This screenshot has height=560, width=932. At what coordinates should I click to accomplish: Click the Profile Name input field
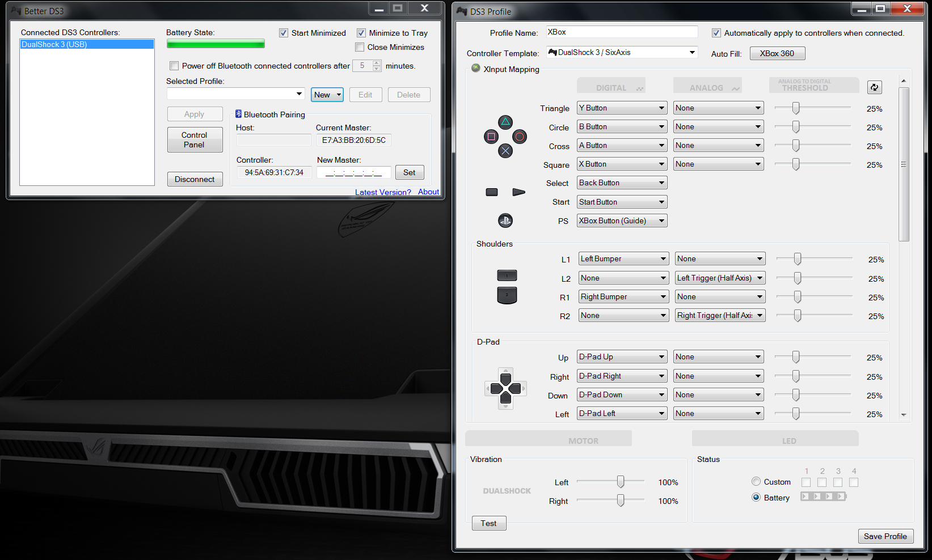[622, 32]
